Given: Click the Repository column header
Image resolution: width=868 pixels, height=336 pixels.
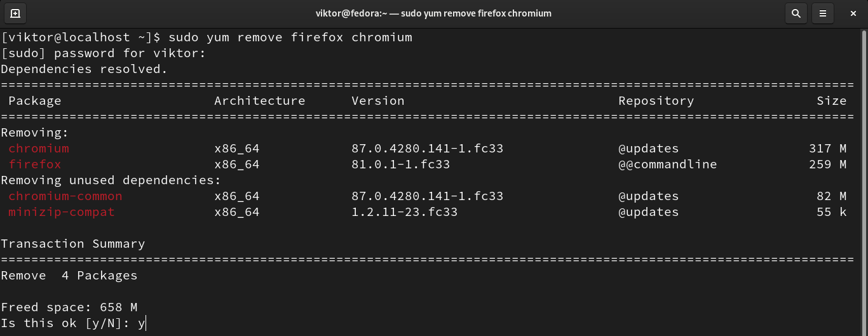Looking at the screenshot, I should (656, 101).
